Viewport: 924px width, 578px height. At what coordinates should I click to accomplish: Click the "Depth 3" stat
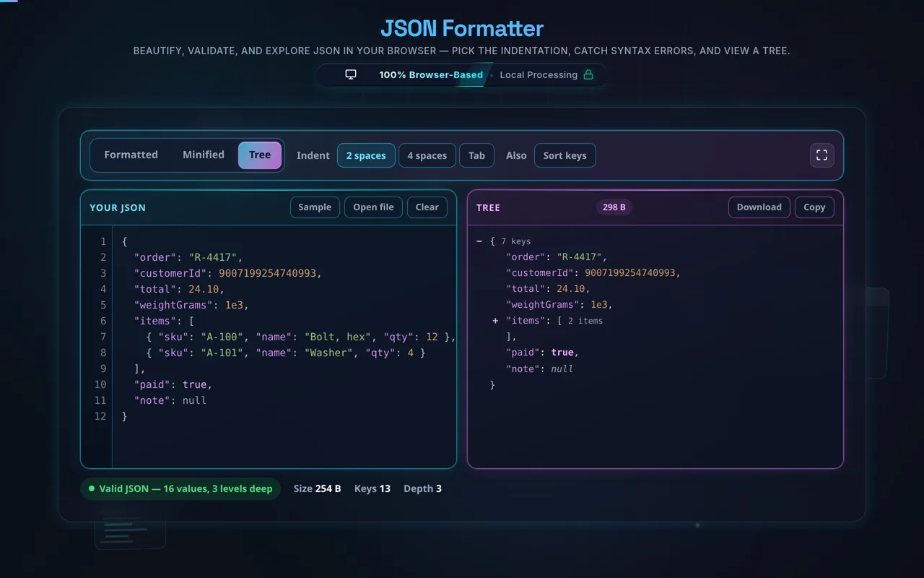[422, 488]
